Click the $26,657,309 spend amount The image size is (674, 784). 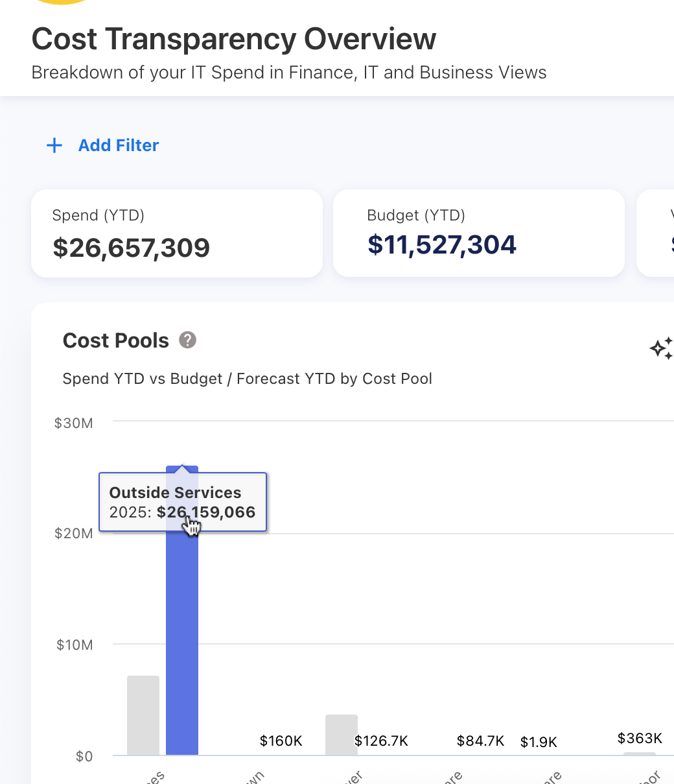[131, 248]
